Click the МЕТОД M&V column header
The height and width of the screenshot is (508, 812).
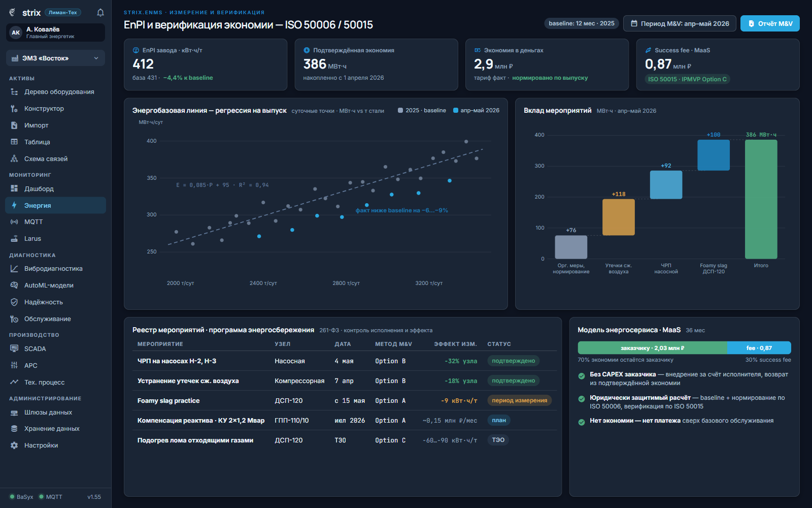393,344
